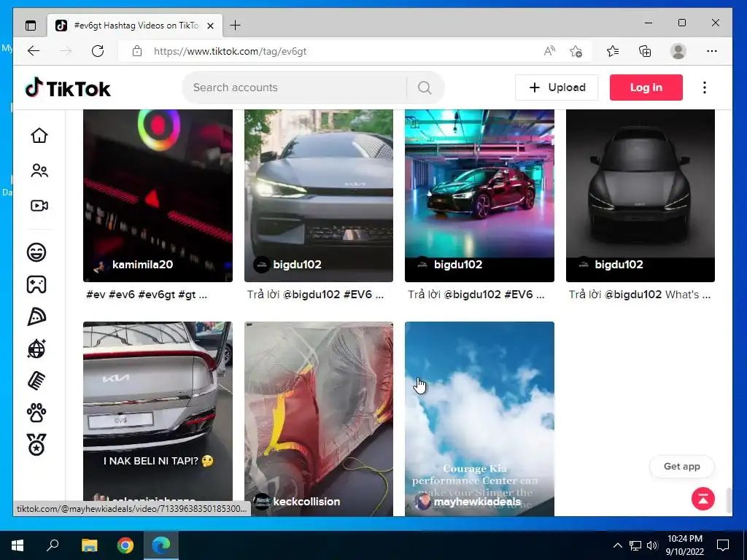The image size is (747, 560).
Task: Click the Trả lời @bigdu102 What's caption
Action: click(x=639, y=295)
